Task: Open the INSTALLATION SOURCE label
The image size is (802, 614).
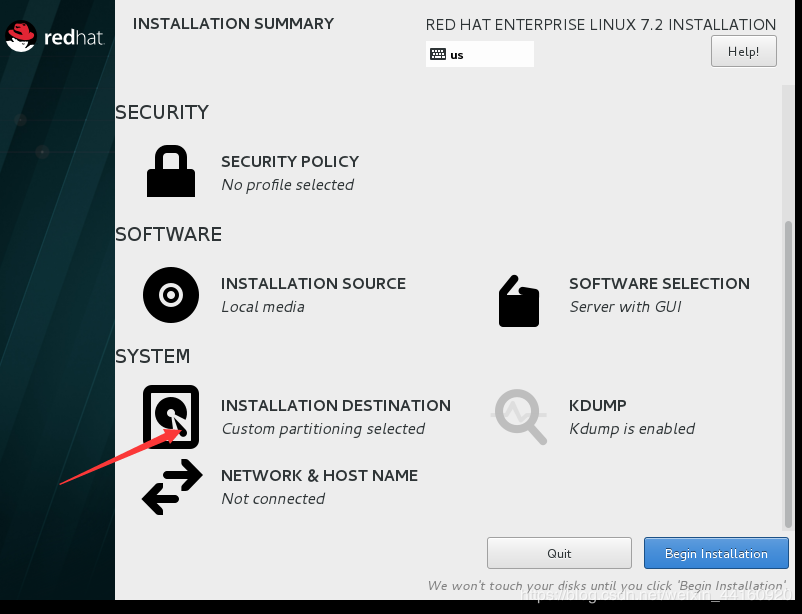Action: tap(314, 283)
